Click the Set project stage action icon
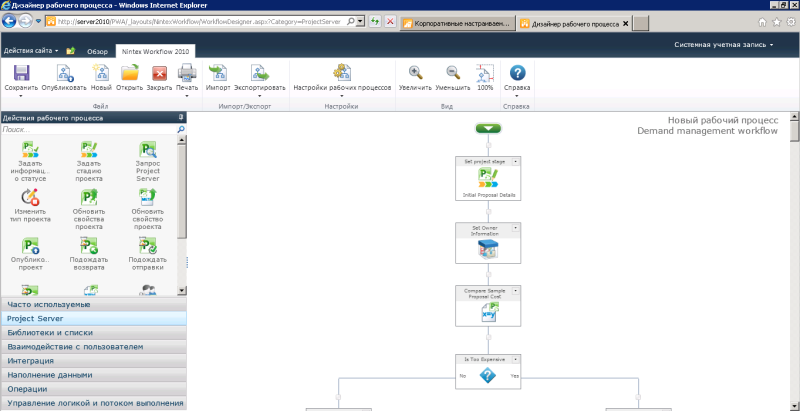 [488, 178]
